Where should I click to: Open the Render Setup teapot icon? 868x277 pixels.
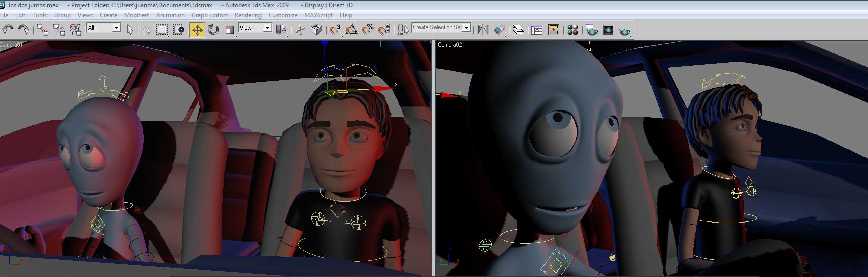591,30
